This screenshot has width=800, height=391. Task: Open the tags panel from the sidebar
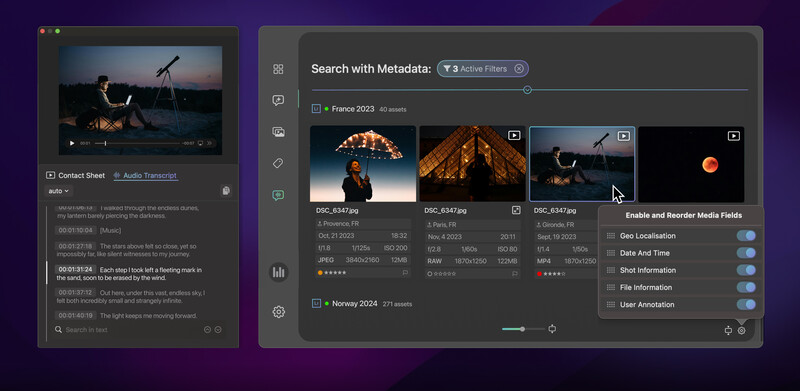[278, 163]
